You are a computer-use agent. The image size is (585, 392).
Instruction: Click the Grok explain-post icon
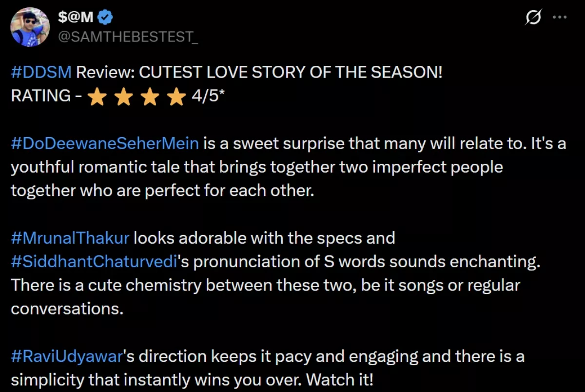(533, 18)
